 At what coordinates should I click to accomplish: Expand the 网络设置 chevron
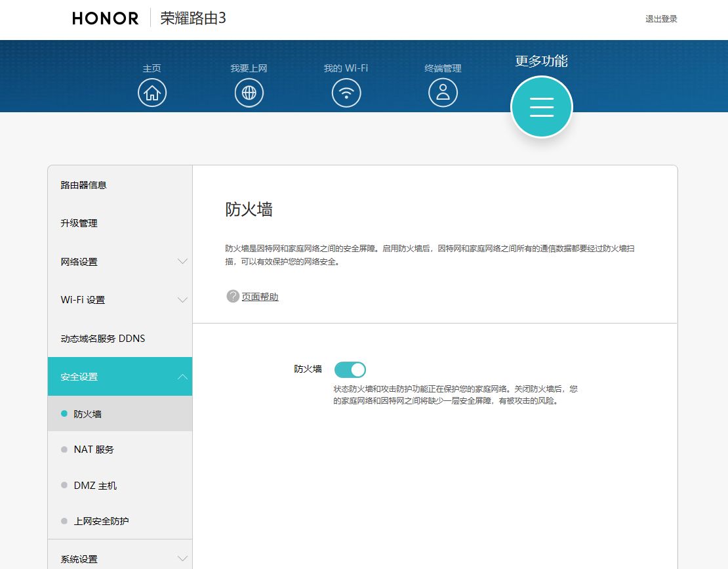[182, 261]
